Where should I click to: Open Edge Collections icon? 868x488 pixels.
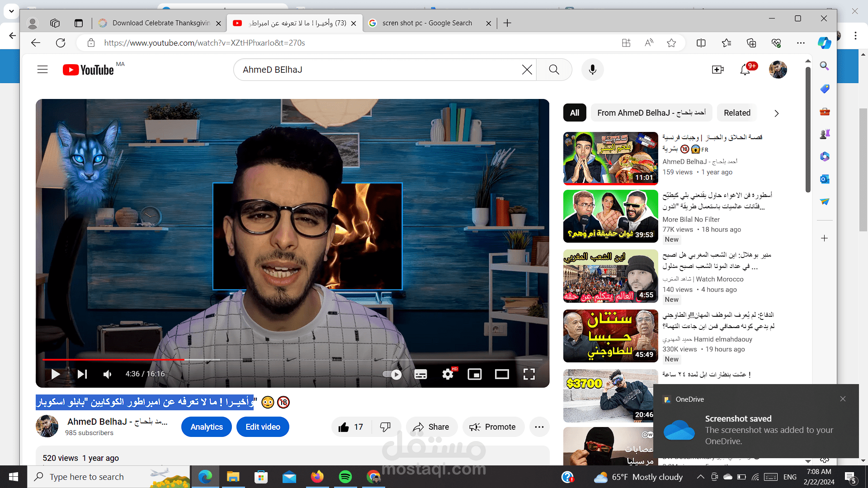[x=751, y=43]
